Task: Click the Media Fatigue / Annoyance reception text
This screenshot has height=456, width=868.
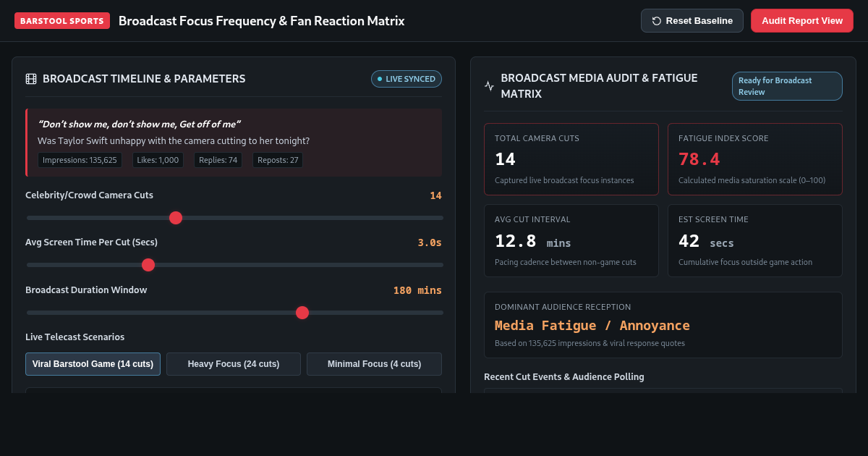Action: click(x=592, y=325)
